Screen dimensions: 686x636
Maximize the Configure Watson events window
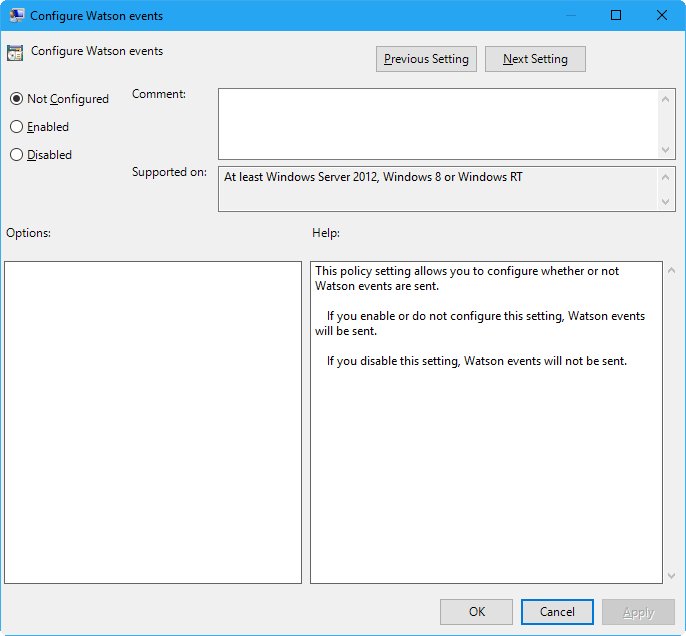point(616,15)
